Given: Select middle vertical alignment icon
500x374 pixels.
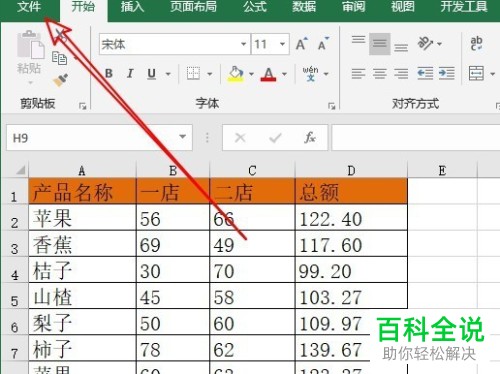Looking at the screenshot, I should (x=380, y=44).
